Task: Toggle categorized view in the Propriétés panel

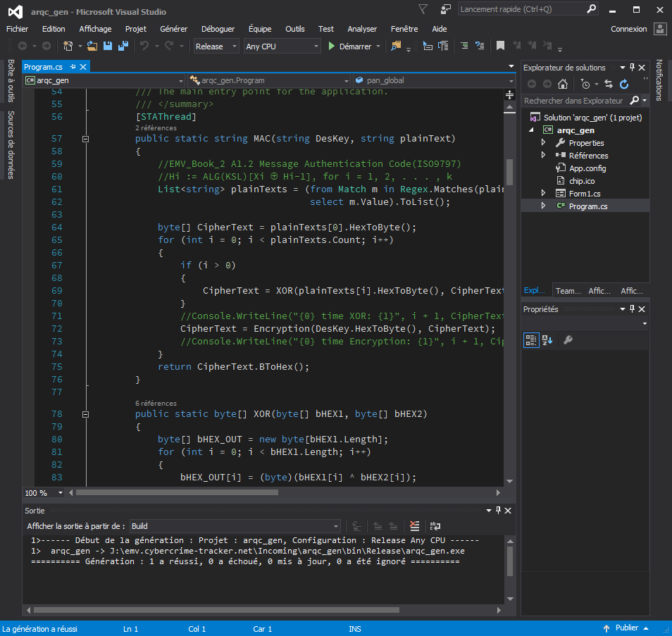Action: 531,340
